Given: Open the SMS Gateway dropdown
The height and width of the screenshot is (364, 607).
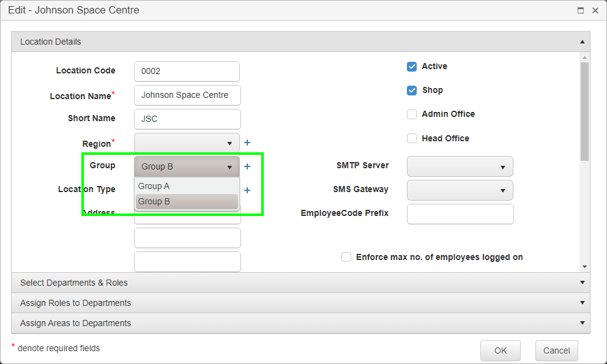Looking at the screenshot, I should [x=460, y=190].
